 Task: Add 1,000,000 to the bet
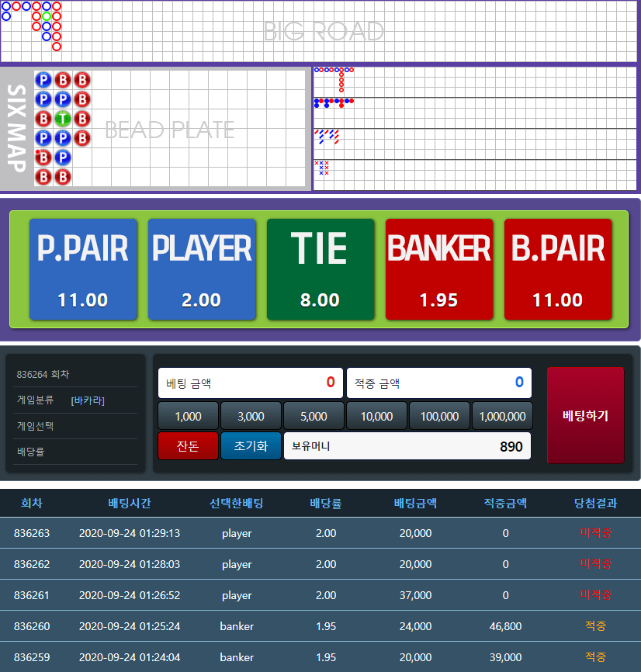point(502,416)
